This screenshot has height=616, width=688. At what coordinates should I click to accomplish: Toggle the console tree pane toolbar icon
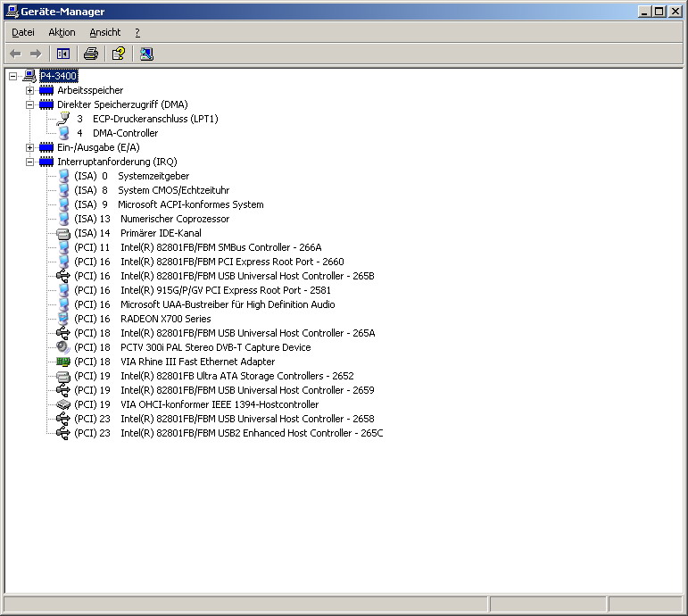(63, 54)
